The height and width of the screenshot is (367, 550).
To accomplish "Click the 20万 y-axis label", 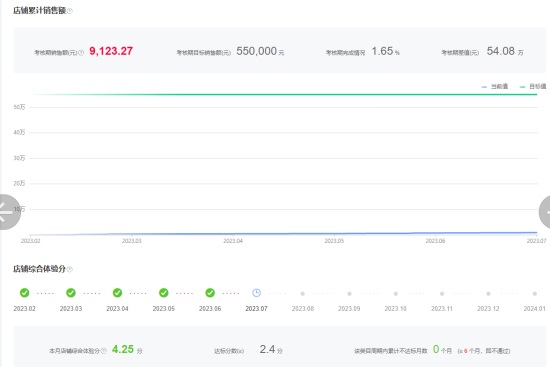I will 19,184.
